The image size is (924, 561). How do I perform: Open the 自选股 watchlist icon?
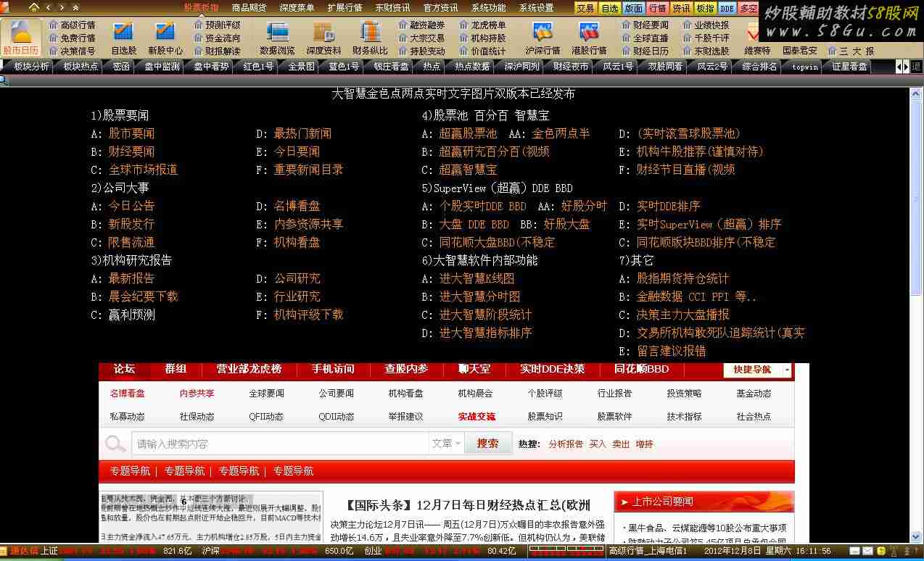point(123,38)
